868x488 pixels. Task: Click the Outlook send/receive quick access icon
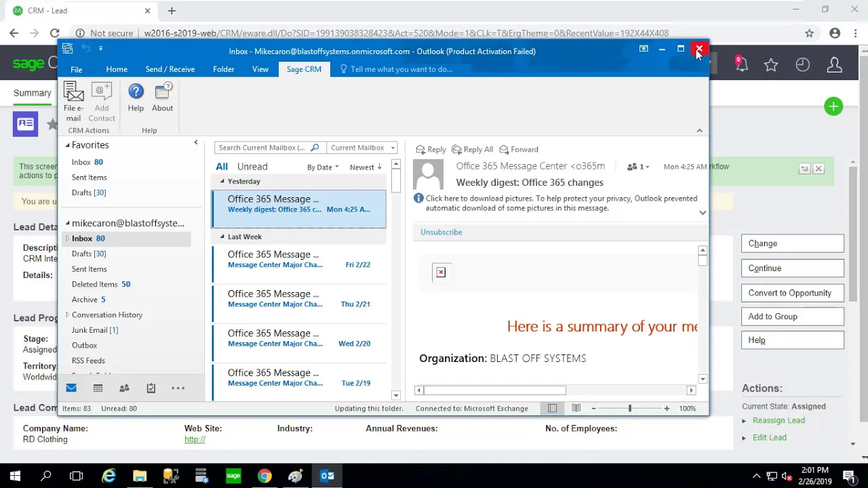(67, 48)
